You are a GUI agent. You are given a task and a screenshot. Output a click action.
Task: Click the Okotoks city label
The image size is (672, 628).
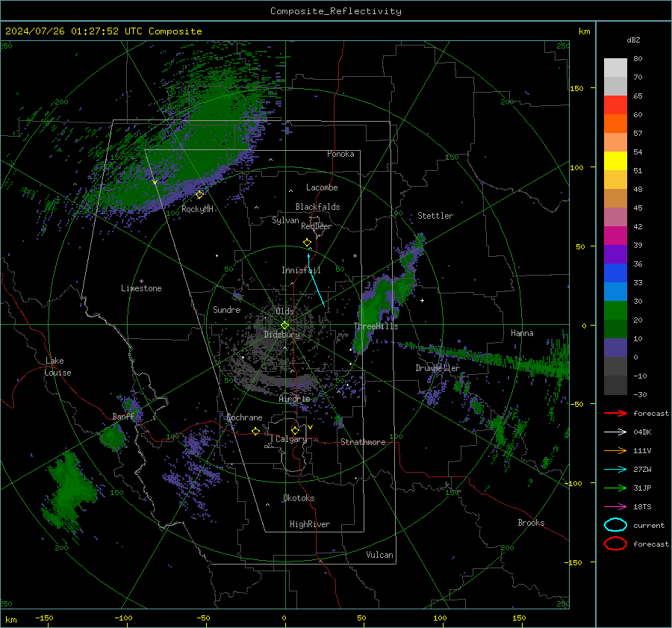point(299,498)
